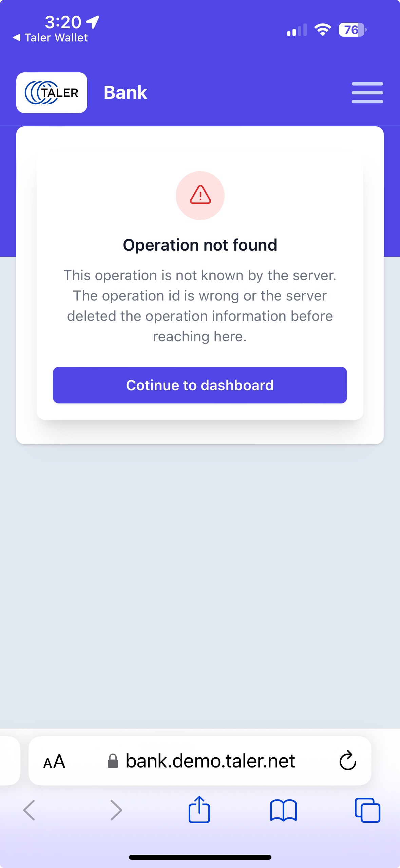This screenshot has width=400, height=868.
Task: Click the Bank header title
Action: [x=125, y=93]
